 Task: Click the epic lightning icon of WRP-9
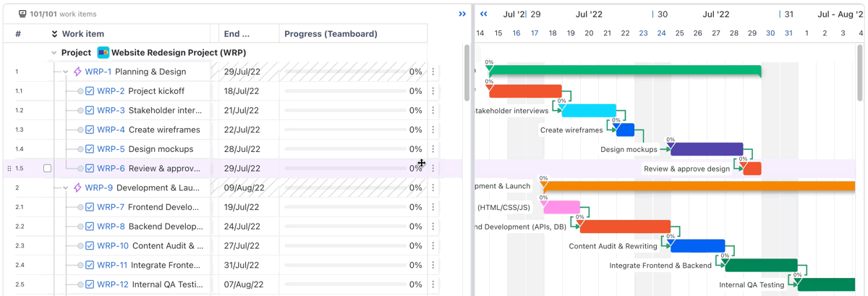(77, 187)
